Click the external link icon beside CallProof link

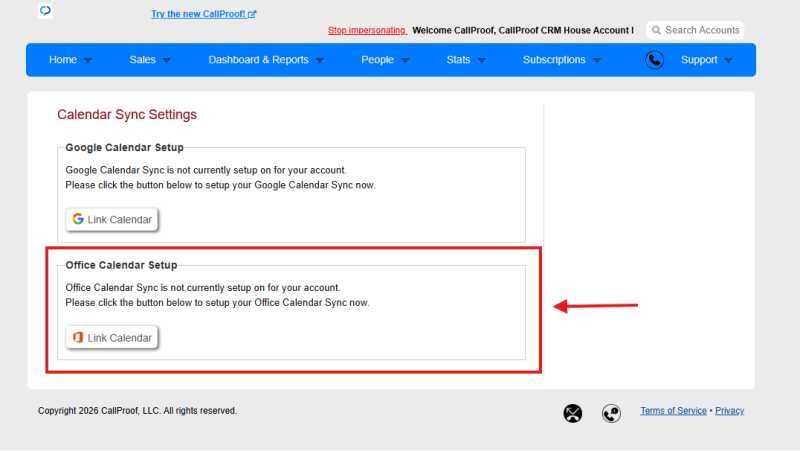(x=252, y=14)
